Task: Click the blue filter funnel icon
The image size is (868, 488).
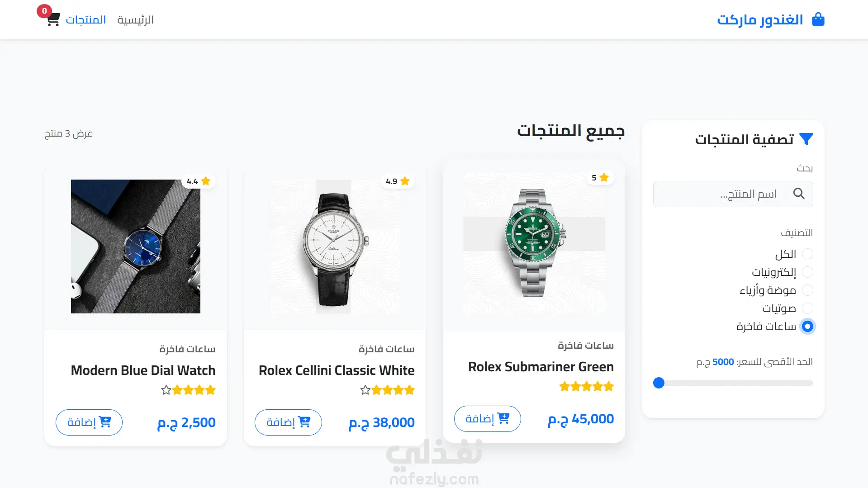Action: [806, 139]
